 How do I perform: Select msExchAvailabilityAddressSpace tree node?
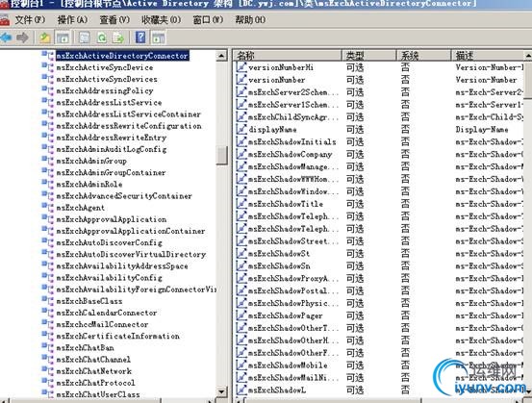click(122, 266)
